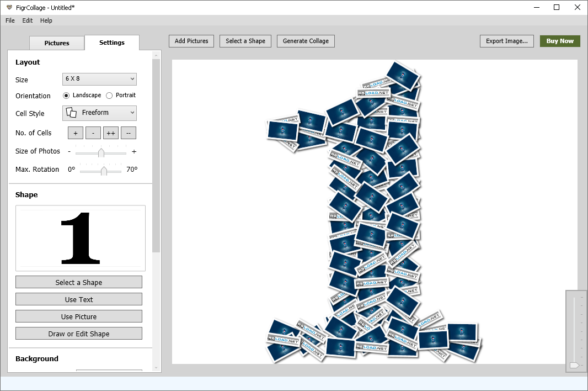This screenshot has height=391, width=588.
Task: Click Export Image... button
Action: [x=506, y=41]
